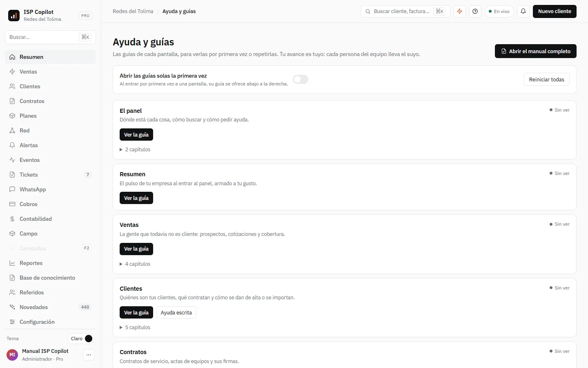Image resolution: width=588 pixels, height=368 pixels.
Task: Expand '5 capítulos' under Clientes
Action: [135, 328]
